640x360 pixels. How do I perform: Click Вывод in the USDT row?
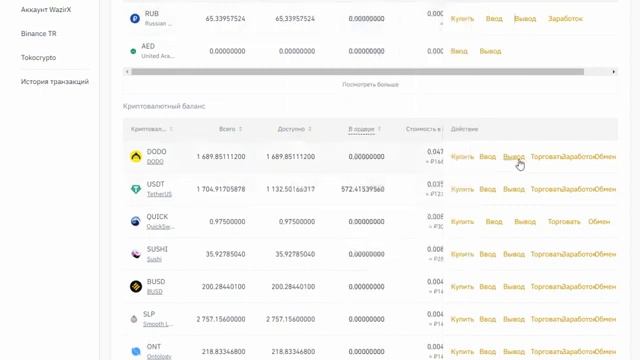(x=514, y=189)
